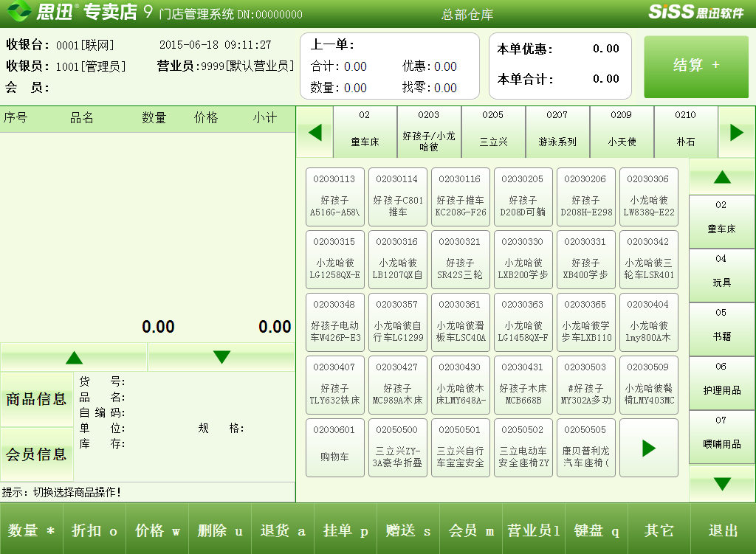This screenshot has width=756, height=554.
Task: Open the 0209 小天使 tab
Action: 621,132
